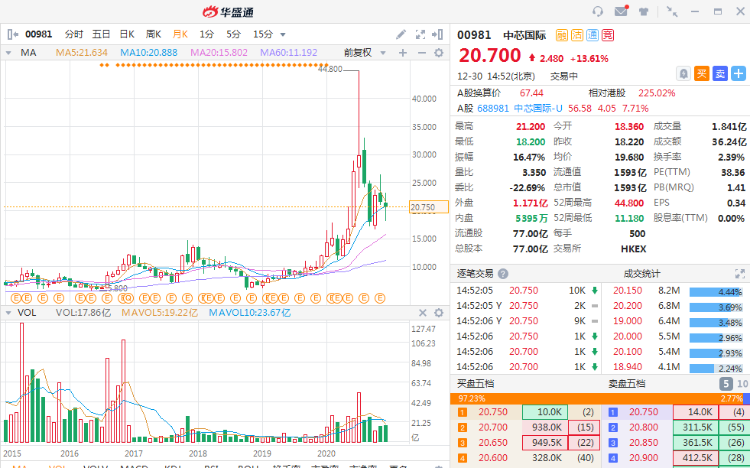The width and height of the screenshot is (750, 468).
Task: Switch to 周K chart tab
Action: (154, 34)
